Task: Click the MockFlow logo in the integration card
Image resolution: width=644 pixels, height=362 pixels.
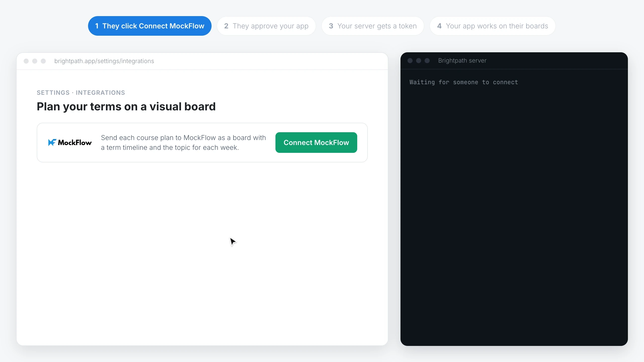Action: pos(70,143)
